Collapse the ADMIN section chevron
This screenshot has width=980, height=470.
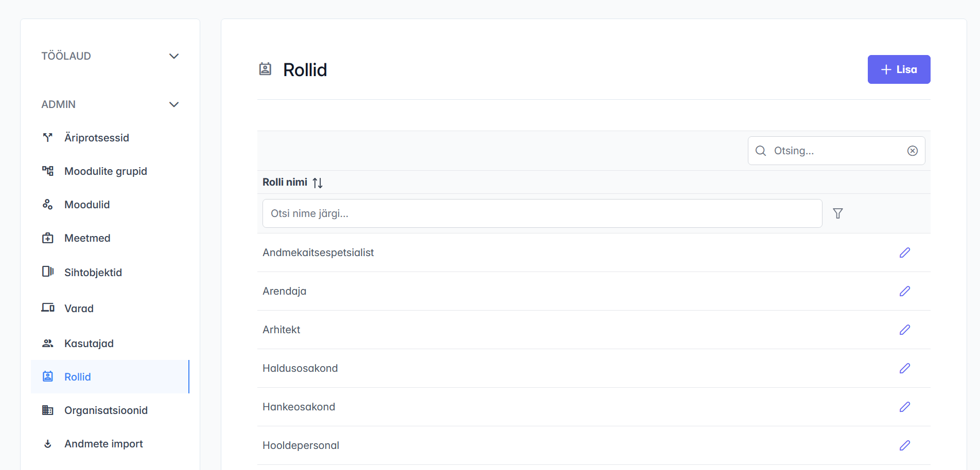click(174, 104)
